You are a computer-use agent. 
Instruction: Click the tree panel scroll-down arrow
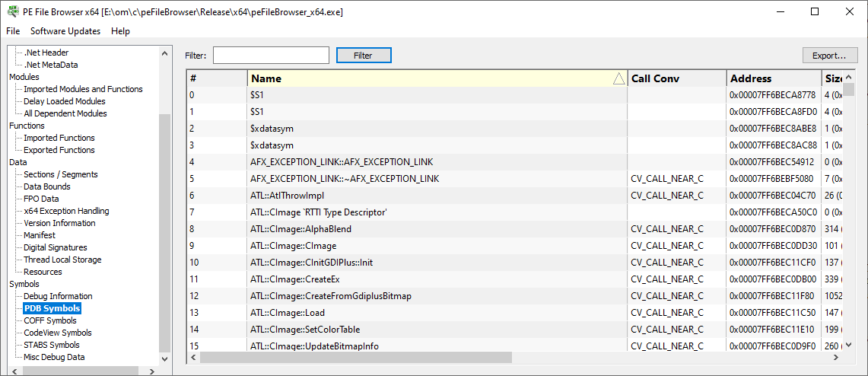coord(164,358)
